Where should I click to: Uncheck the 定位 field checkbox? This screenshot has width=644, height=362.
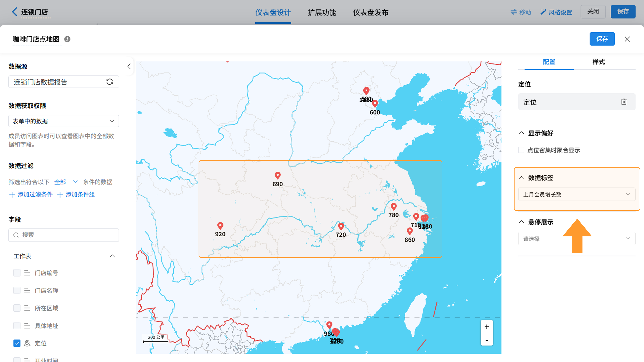[x=17, y=343]
